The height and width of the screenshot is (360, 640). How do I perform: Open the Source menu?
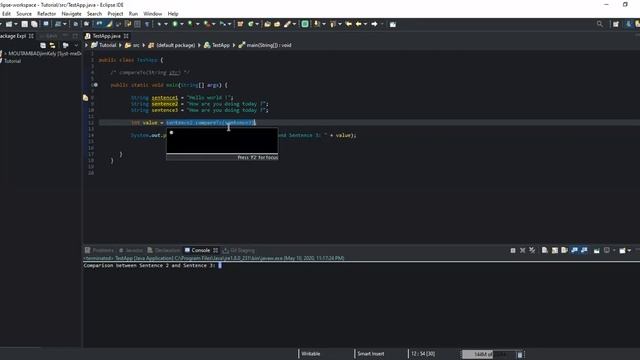(24, 13)
